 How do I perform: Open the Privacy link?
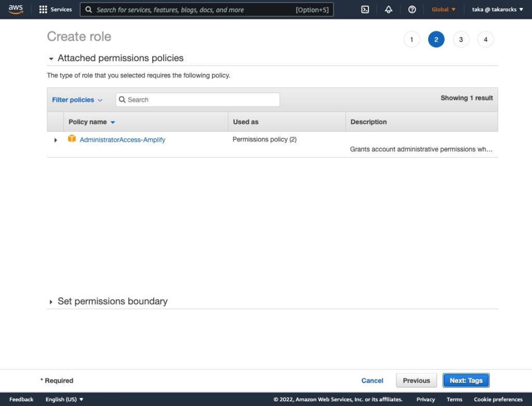click(x=425, y=399)
